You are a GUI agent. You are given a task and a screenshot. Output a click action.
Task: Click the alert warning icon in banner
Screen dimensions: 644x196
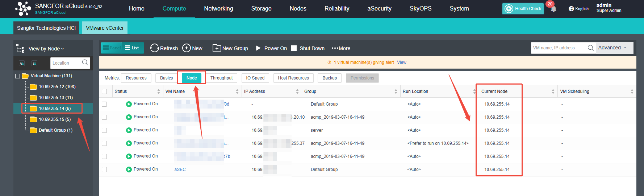point(329,62)
